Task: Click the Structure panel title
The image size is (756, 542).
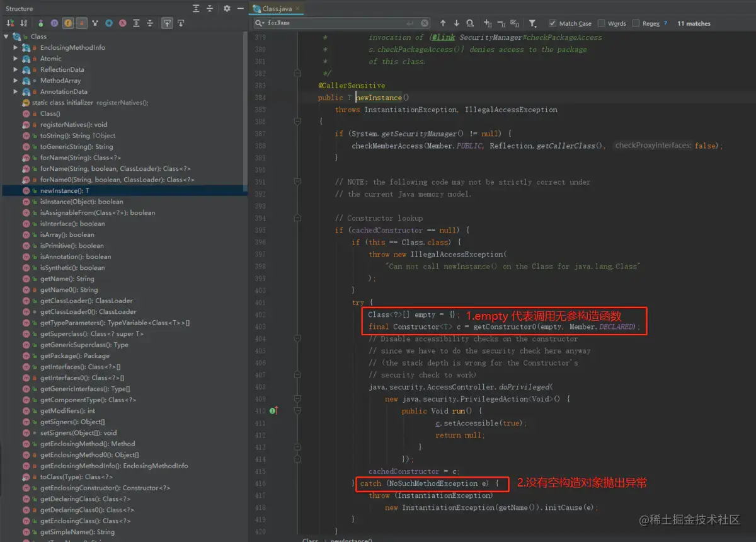Action: (x=20, y=9)
